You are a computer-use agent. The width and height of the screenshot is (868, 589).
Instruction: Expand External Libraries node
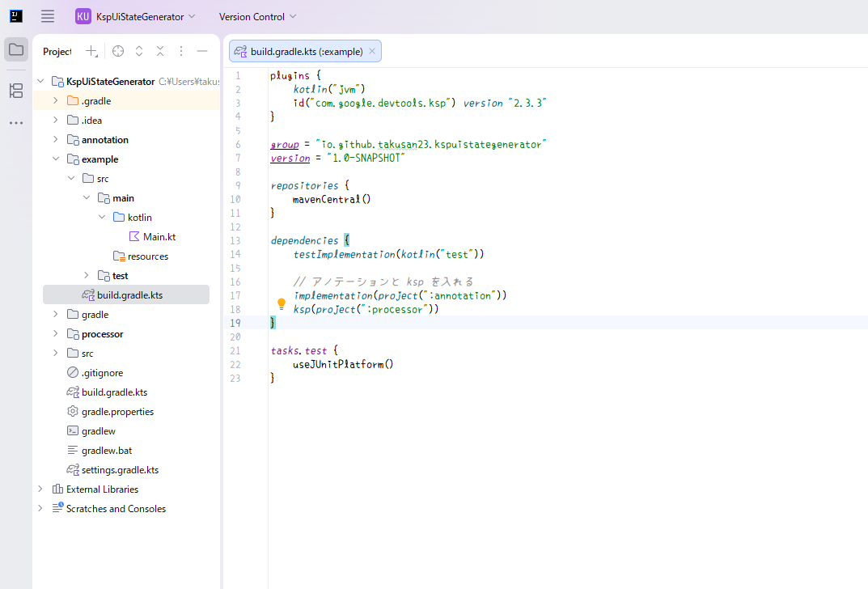(40, 489)
